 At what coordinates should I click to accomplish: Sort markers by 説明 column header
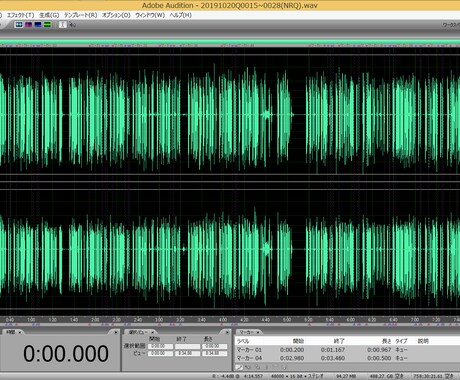(423, 341)
